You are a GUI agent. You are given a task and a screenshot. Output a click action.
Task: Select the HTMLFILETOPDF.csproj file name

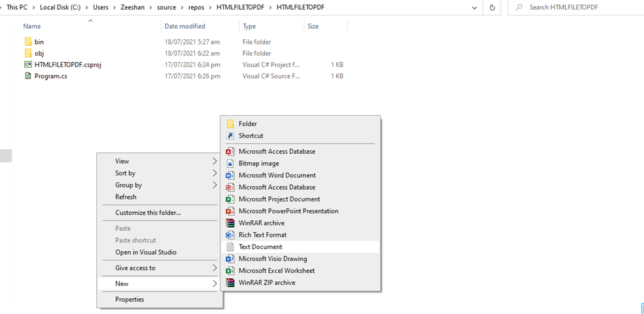point(68,65)
